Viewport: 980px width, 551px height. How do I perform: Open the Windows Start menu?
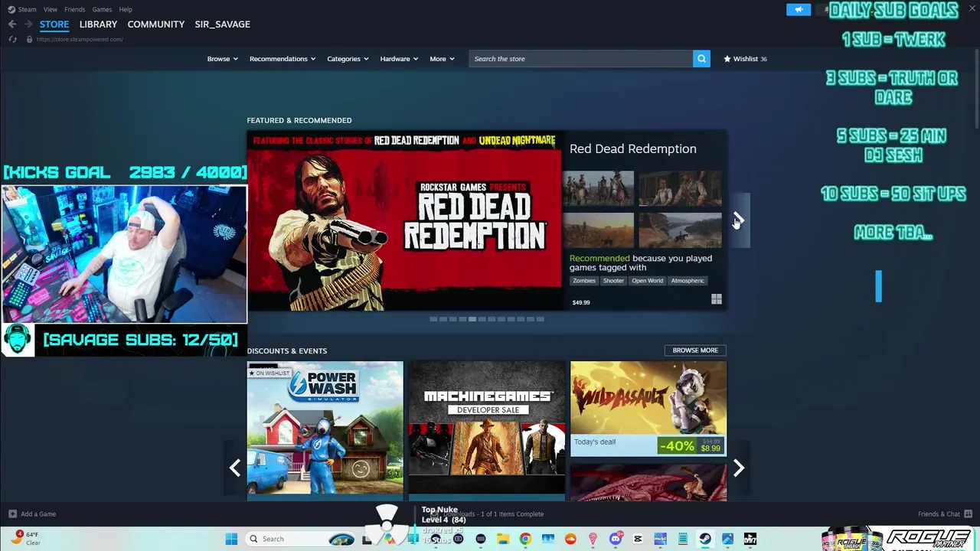tap(231, 539)
